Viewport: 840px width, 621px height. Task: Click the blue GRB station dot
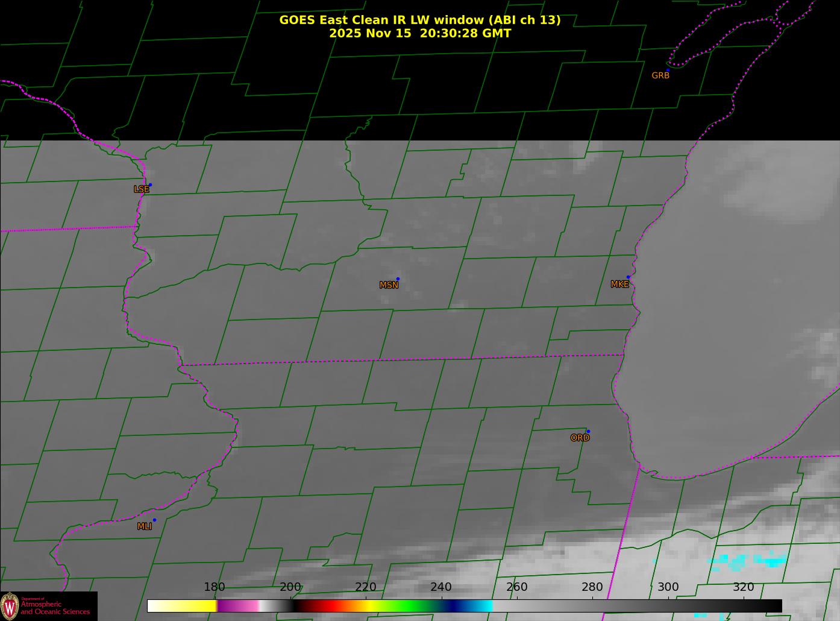point(668,71)
